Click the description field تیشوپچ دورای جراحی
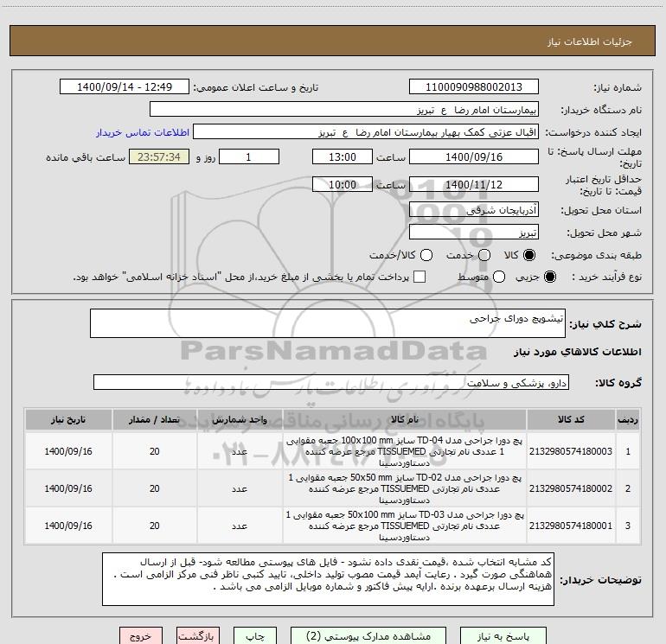Screen dimensions: 666x644 point(328,323)
